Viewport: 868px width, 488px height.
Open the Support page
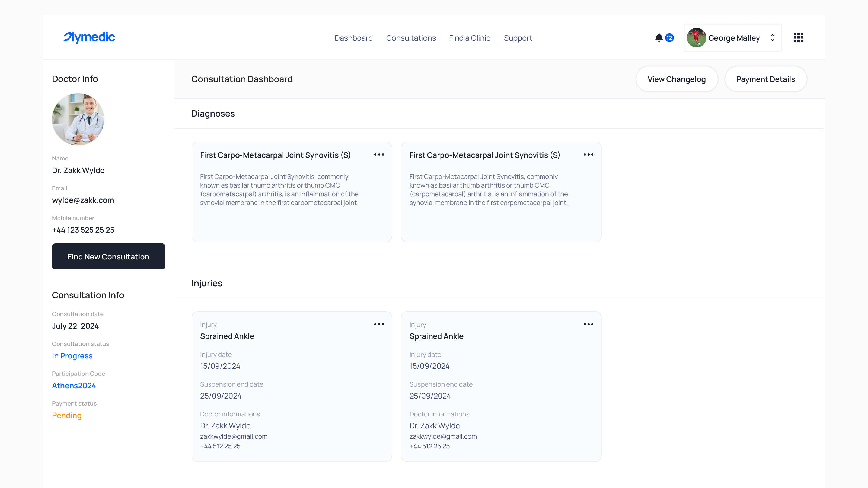coord(518,38)
